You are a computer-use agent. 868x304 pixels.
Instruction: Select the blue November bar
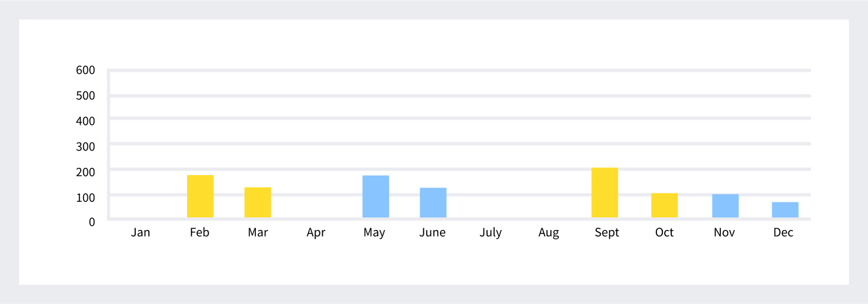(725, 206)
